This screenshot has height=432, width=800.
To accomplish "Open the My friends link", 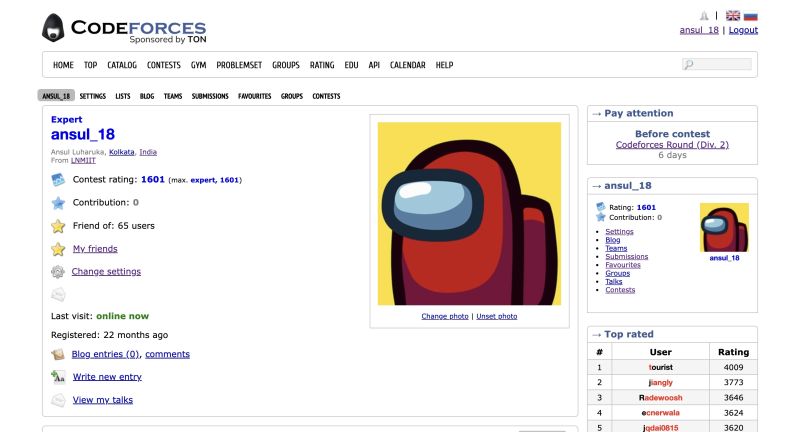I will 95,249.
